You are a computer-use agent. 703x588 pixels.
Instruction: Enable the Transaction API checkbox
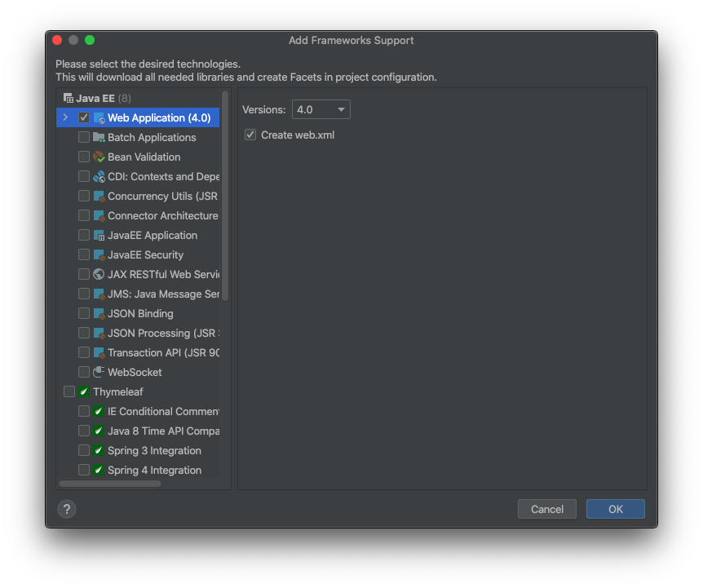coord(84,352)
